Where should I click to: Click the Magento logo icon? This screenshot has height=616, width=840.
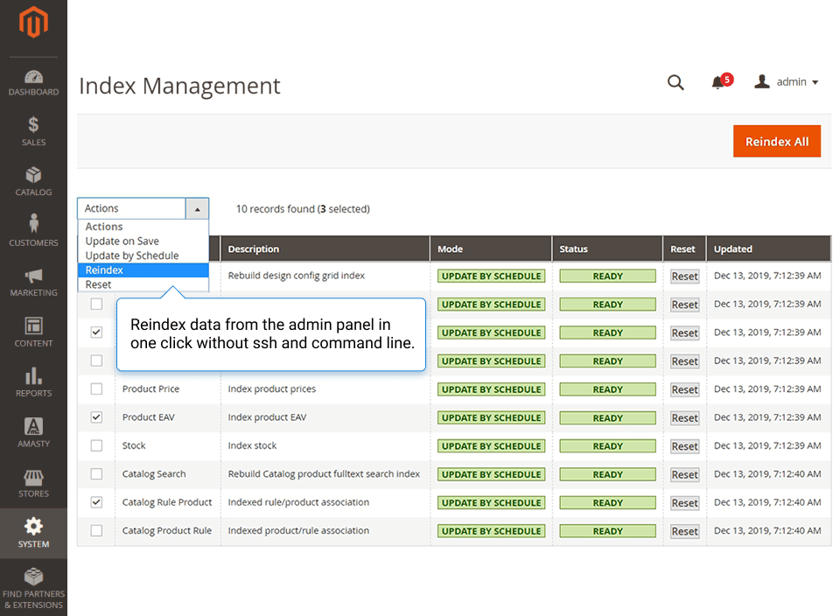33,23
